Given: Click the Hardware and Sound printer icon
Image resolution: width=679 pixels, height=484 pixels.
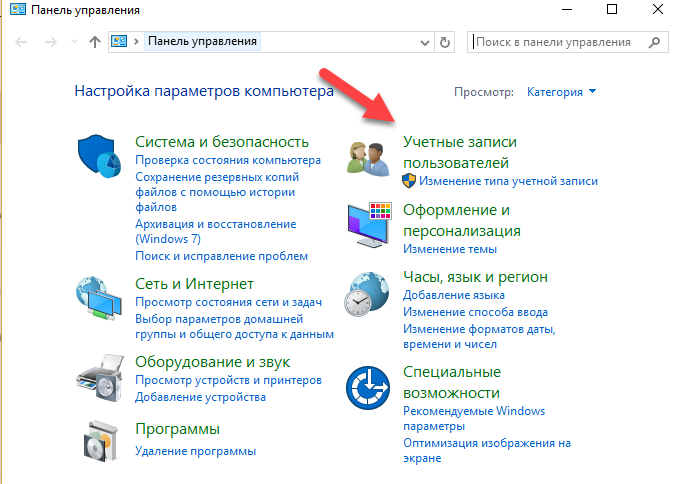Looking at the screenshot, I should click(x=100, y=376).
